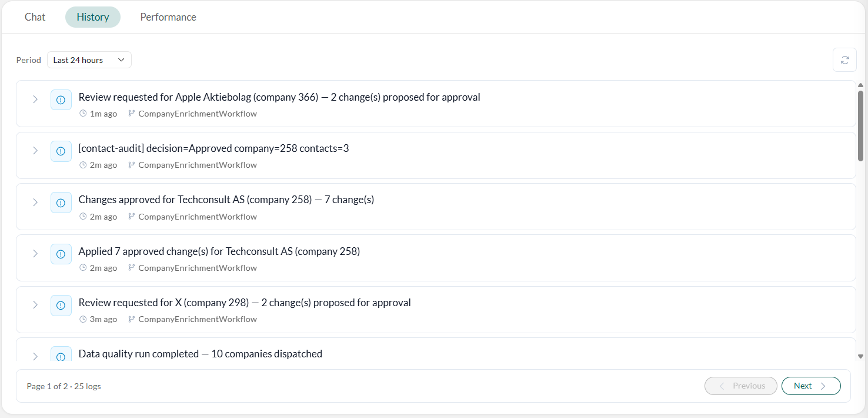The image size is (868, 418).
Task: Switch to the Chat tab
Action: coord(35,17)
